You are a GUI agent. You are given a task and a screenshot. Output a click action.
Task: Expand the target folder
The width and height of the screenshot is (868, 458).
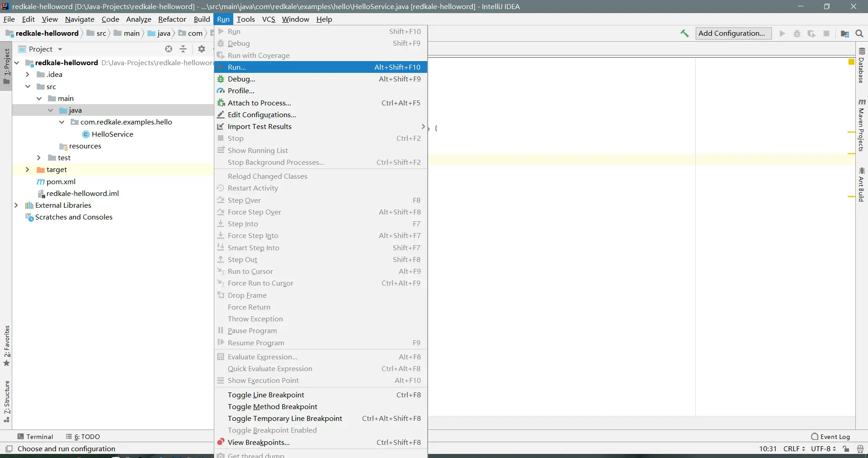click(27, 169)
